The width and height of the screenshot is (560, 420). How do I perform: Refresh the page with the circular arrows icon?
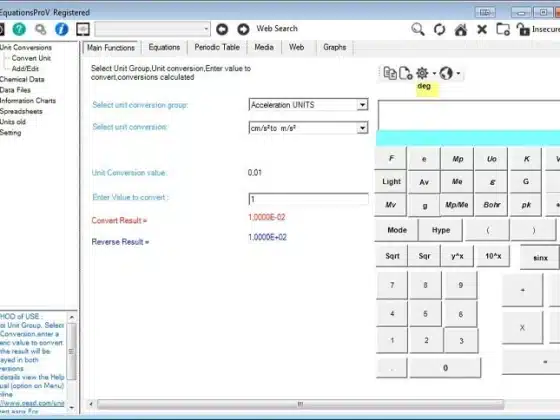pos(439,29)
